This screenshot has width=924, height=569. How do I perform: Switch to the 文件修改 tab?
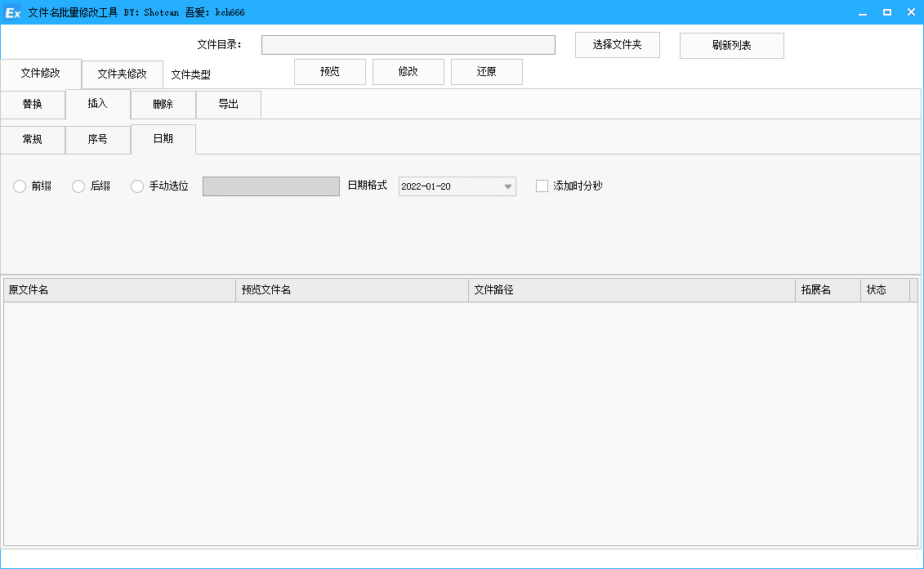41,73
